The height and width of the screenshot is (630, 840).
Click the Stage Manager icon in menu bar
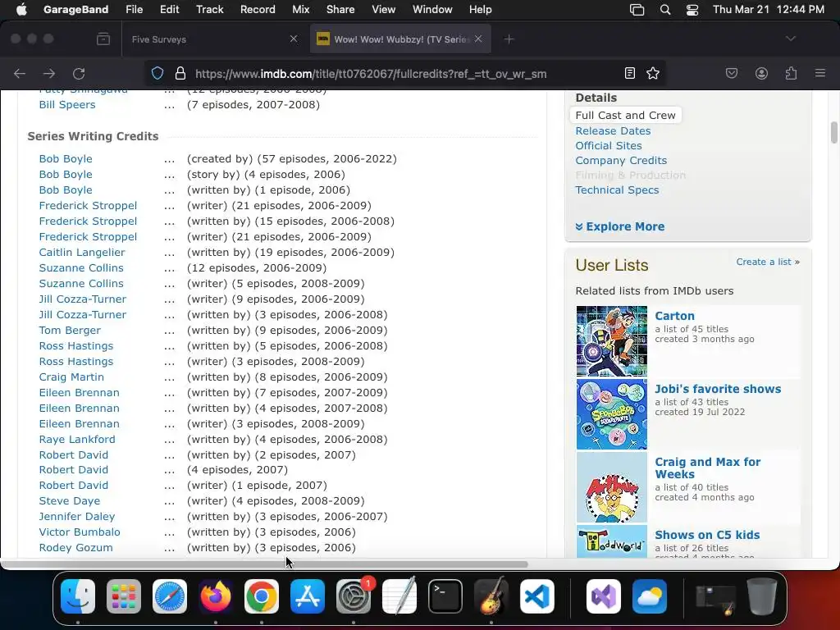637,10
